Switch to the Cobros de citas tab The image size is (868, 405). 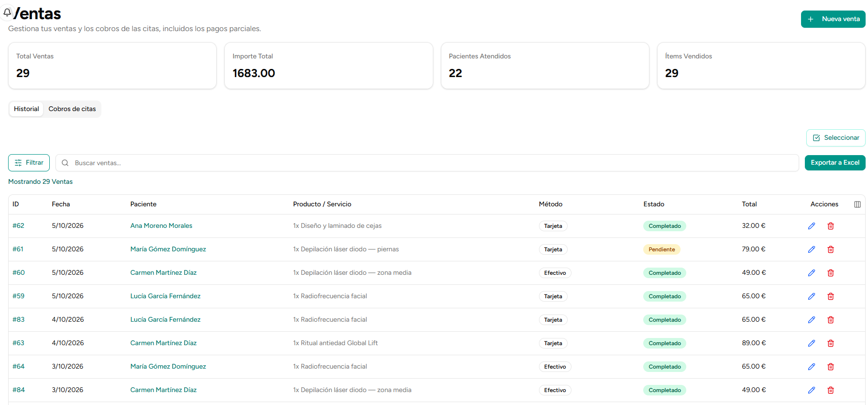point(72,109)
